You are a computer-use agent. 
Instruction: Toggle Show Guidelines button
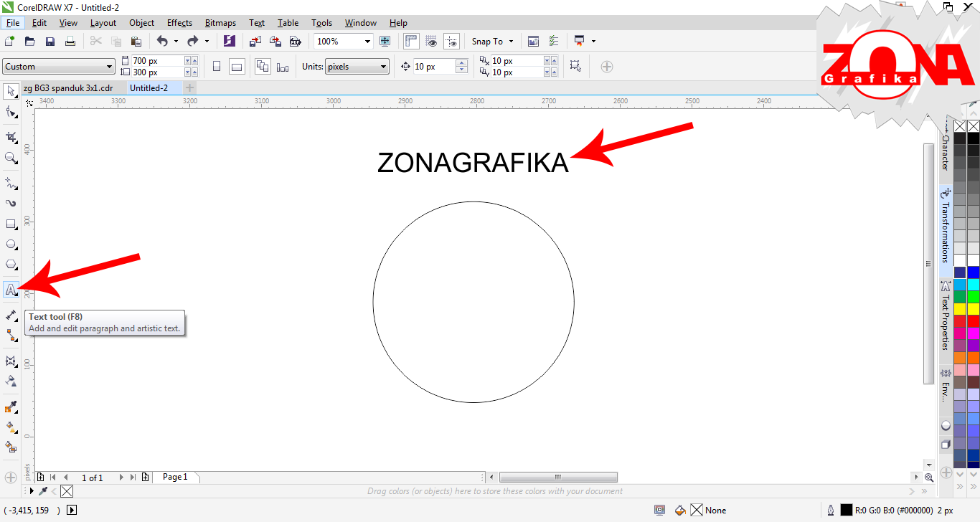pyautogui.click(x=451, y=42)
